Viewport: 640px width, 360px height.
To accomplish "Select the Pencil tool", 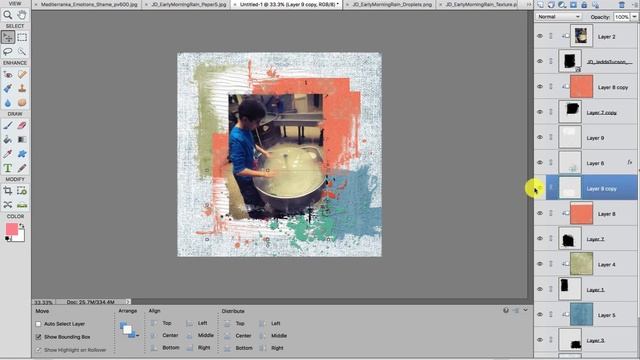I will pyautogui.click(x=22, y=168).
